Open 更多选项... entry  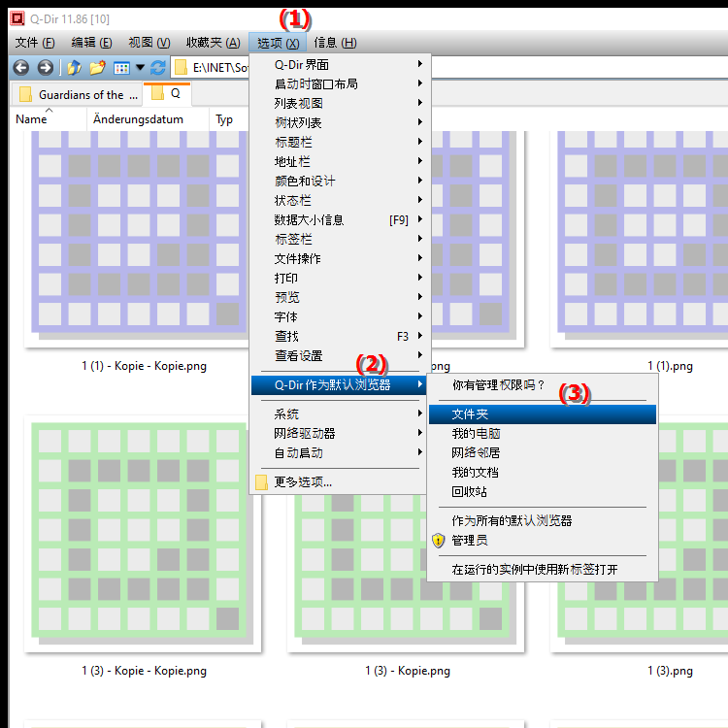(x=341, y=481)
